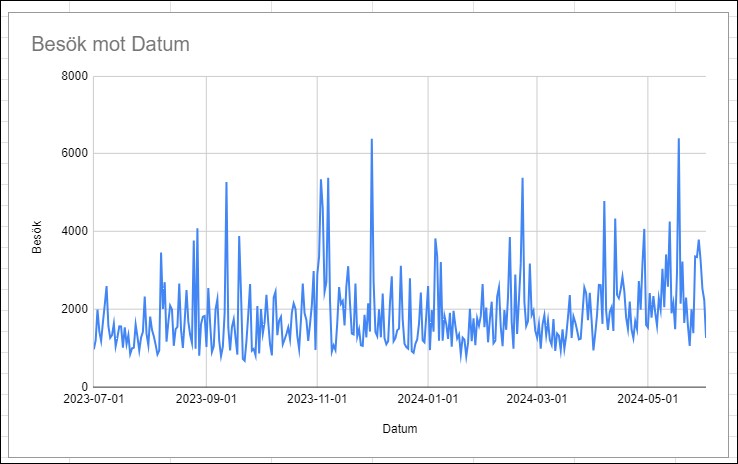Viewport: 738px width, 464px height.
Task: Select the chart title Besök mot Datum
Action: pos(110,44)
